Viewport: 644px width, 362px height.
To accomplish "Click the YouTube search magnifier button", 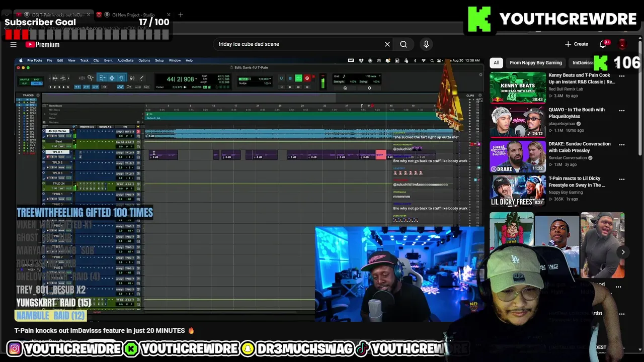I will pyautogui.click(x=404, y=44).
